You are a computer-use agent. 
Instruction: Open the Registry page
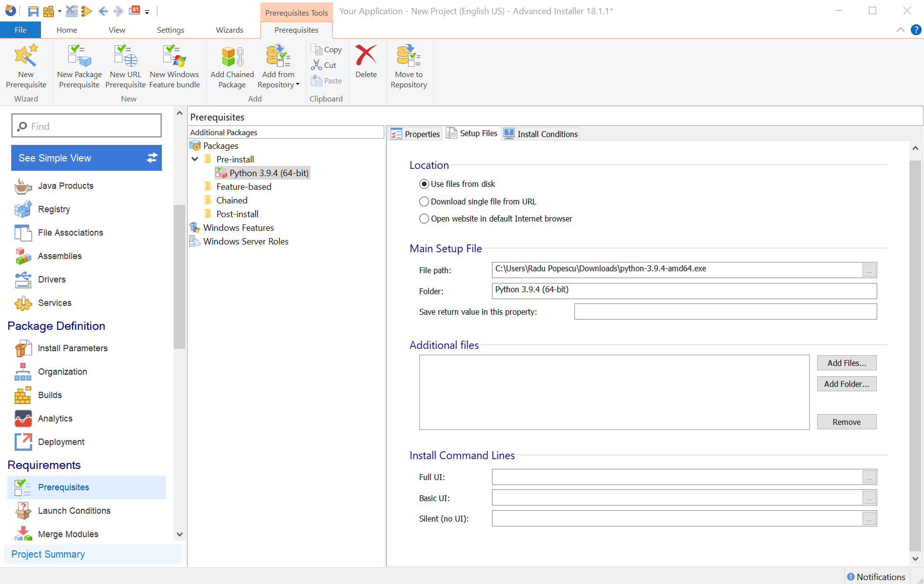[54, 209]
